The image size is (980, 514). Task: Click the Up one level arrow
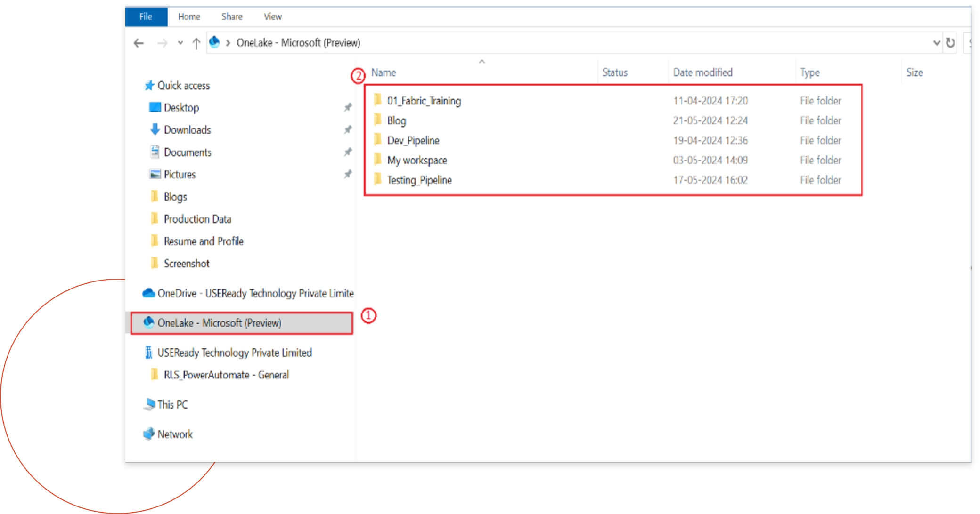(196, 43)
